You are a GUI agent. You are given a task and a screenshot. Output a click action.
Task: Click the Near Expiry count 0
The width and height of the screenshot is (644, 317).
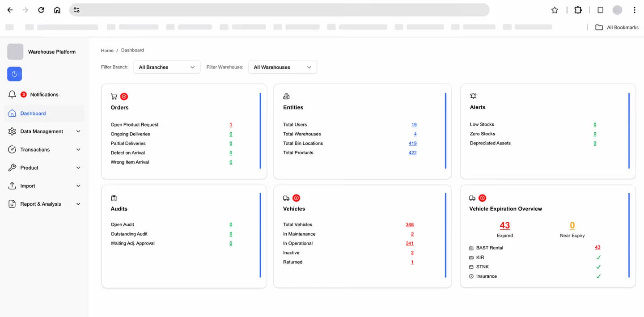[572, 225]
